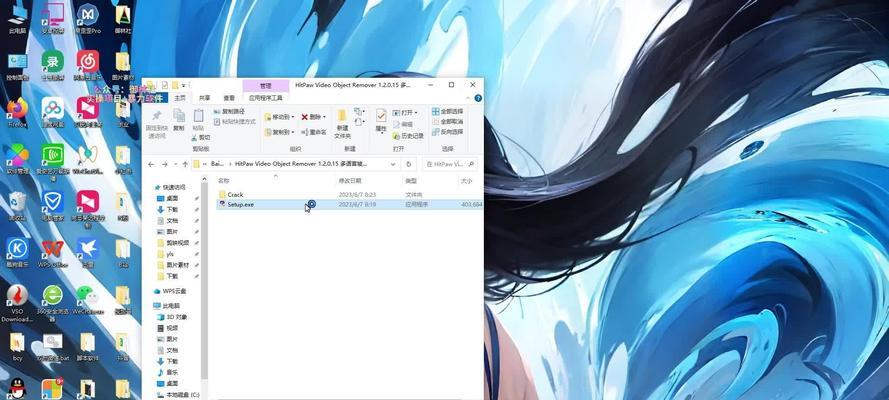Click the Back navigation arrow
Image resolution: width=889 pixels, height=400 pixels.
click(151, 164)
